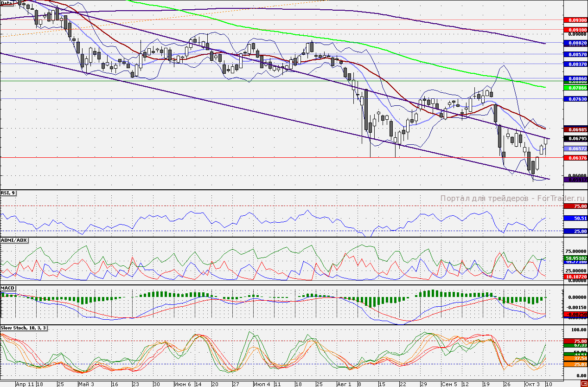Image resolution: width=588 pixels, height=387 pixels.
Task: Click the red 0.09300 price level tag
Action: click(575, 20)
